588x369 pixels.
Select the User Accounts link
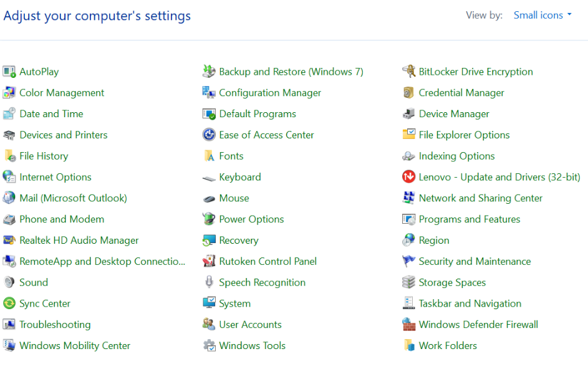click(250, 325)
